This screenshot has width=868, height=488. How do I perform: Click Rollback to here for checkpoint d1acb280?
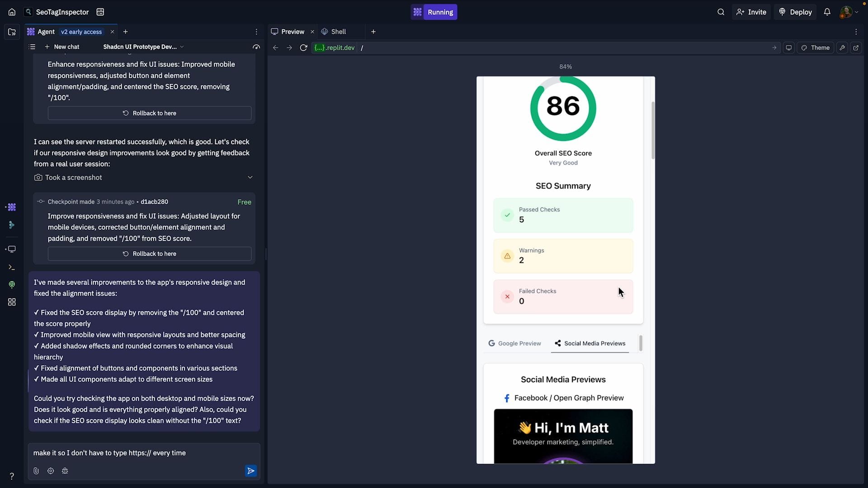click(150, 254)
